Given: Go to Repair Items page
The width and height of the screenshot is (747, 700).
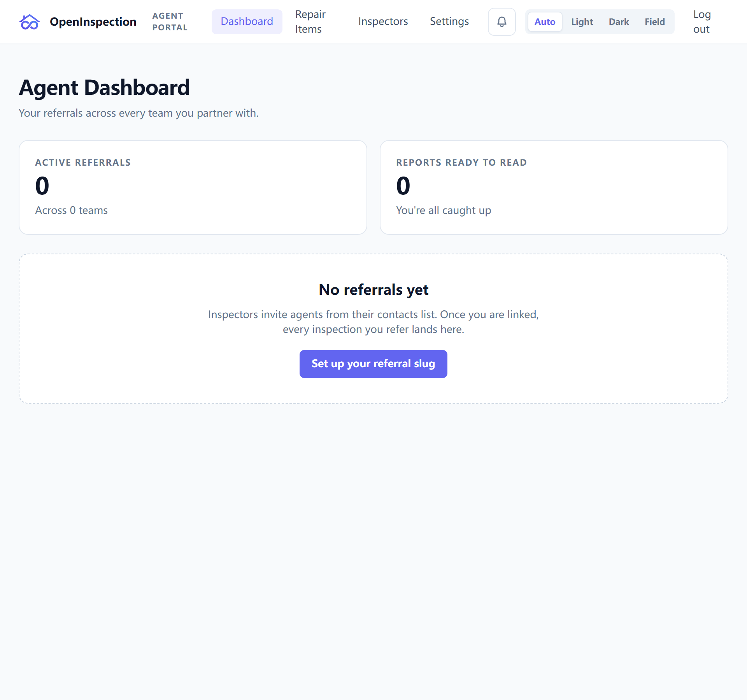Looking at the screenshot, I should click(x=310, y=22).
